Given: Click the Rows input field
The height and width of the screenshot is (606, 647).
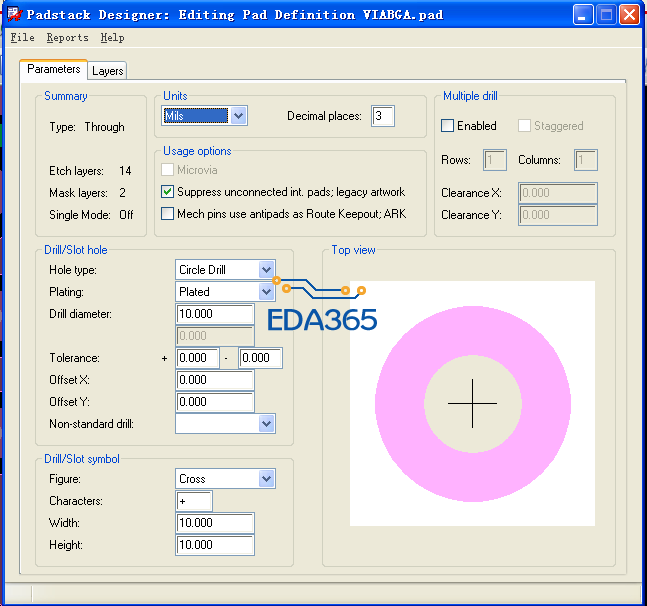Looking at the screenshot, I should click(x=495, y=160).
